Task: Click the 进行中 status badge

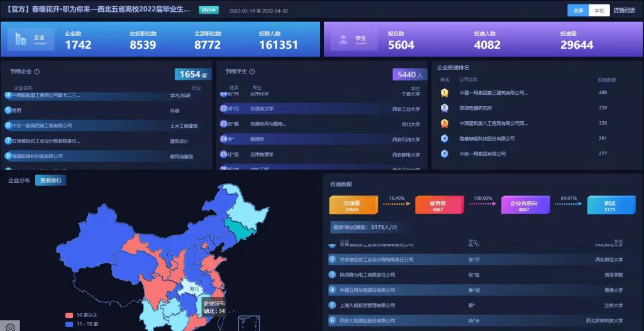Action: tap(209, 10)
